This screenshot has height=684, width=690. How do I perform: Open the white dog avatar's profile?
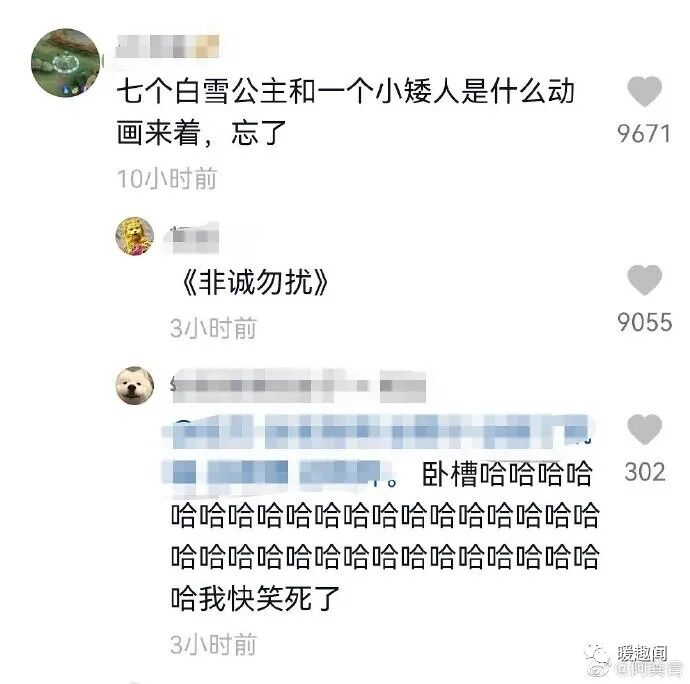click(x=135, y=386)
